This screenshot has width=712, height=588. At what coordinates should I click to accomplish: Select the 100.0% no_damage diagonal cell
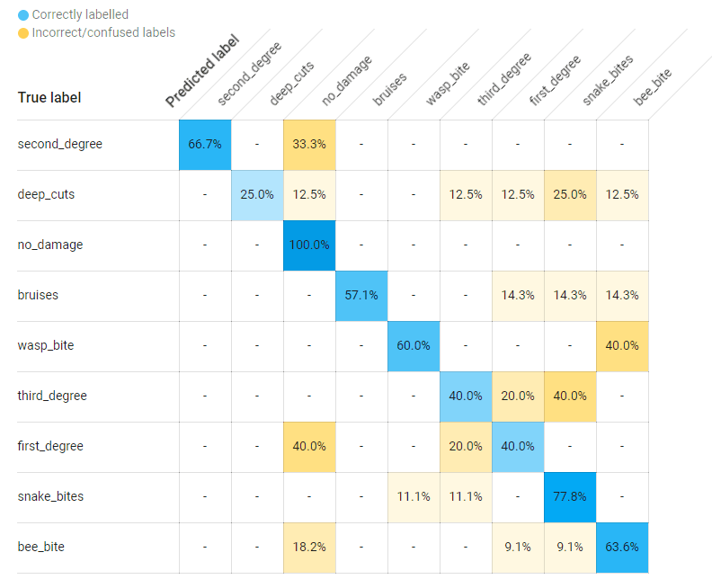(x=309, y=245)
